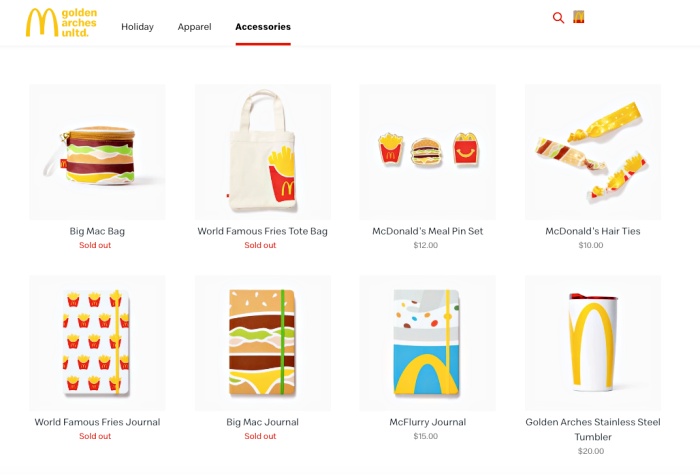
Task: Select the Accessories tab
Action: coord(263,27)
